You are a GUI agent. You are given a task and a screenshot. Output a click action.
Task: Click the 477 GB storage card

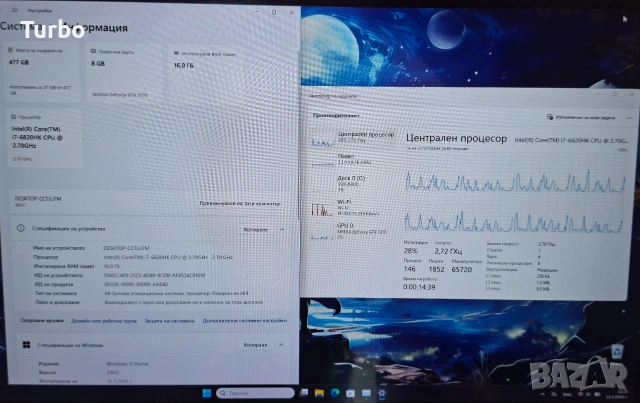click(x=41, y=72)
